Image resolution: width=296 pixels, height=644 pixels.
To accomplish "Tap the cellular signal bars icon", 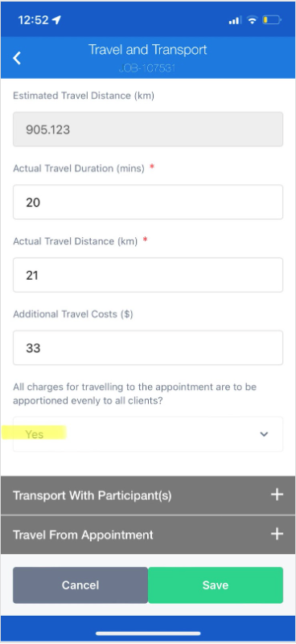I will (235, 20).
